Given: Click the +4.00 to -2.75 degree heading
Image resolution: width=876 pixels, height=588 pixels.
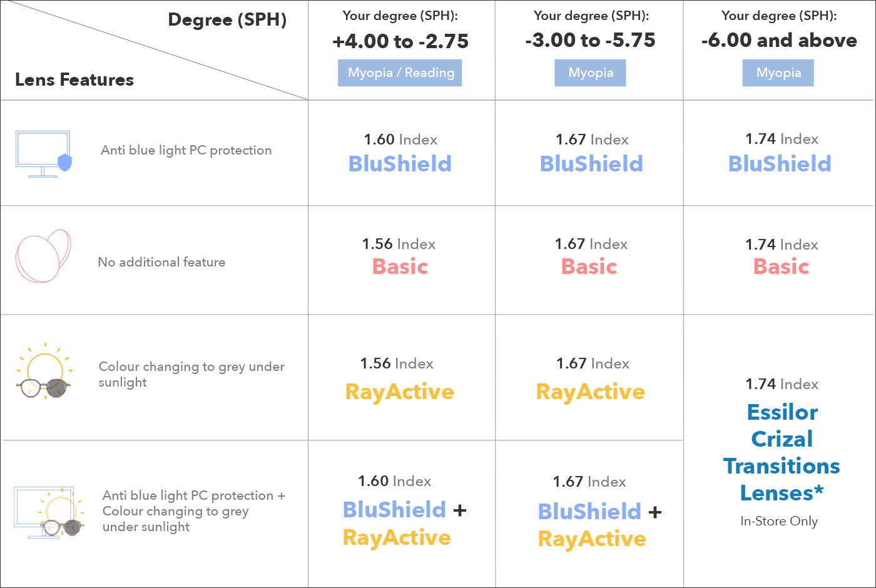Looking at the screenshot, I should click(x=400, y=41).
